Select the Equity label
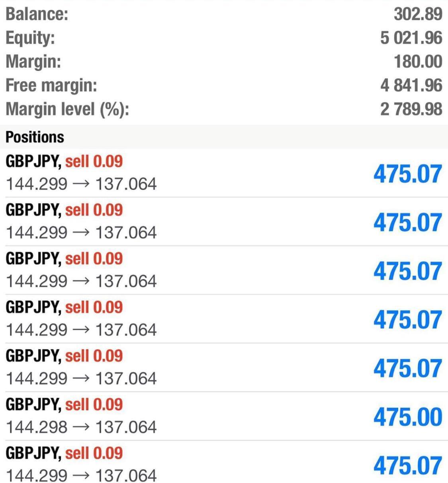 [30, 38]
